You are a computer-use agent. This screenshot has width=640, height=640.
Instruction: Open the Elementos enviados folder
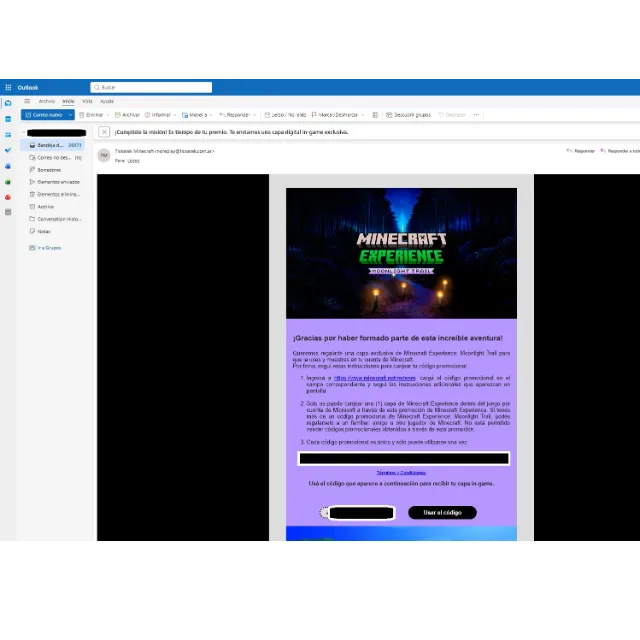[x=55, y=182]
